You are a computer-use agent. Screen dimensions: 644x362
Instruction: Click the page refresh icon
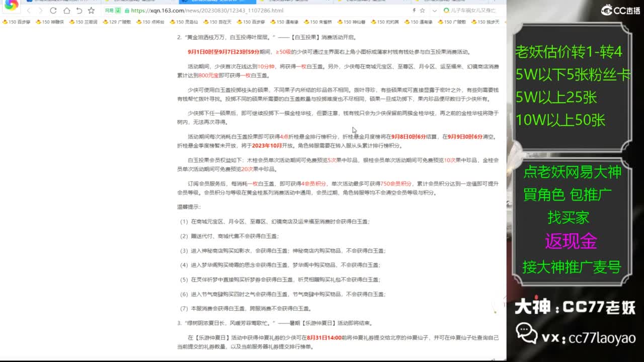click(53, 10)
